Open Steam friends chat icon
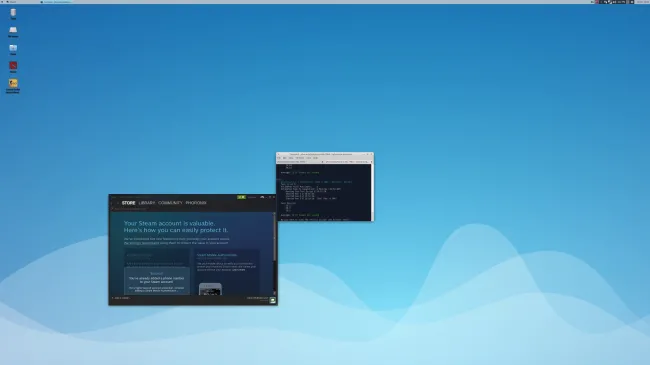The image size is (650, 365). [272, 300]
